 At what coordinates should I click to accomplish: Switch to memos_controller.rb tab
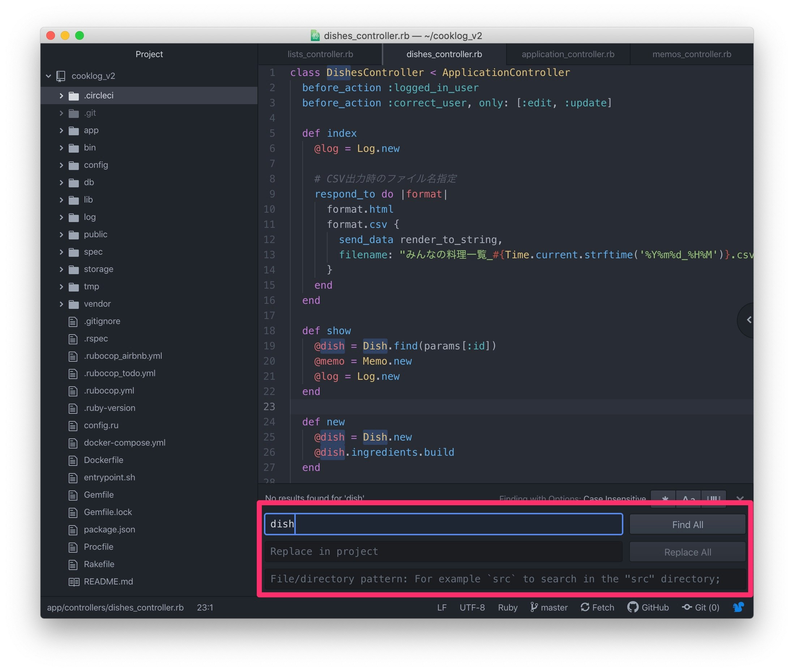pos(691,54)
